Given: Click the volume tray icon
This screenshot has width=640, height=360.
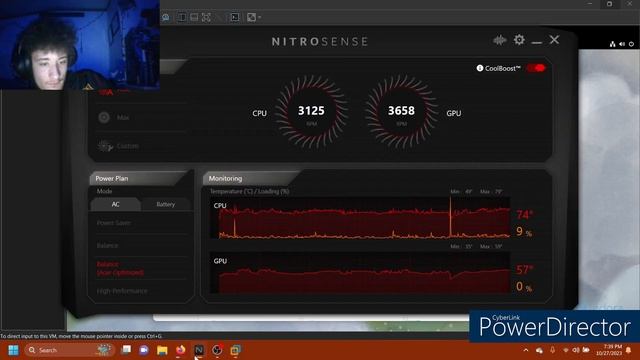Looking at the screenshot, I should pyautogui.click(x=576, y=350).
